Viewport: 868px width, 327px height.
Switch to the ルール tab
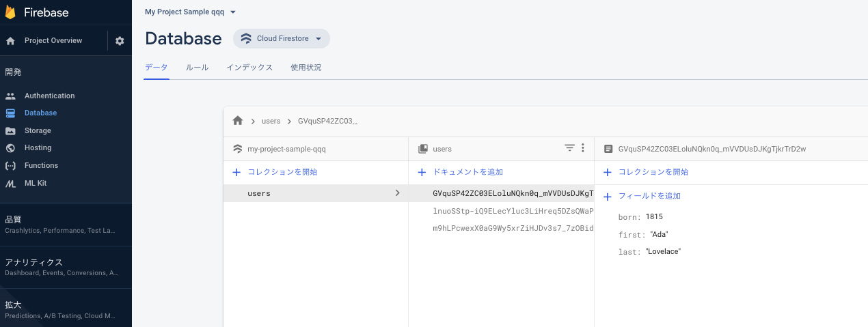tap(198, 68)
